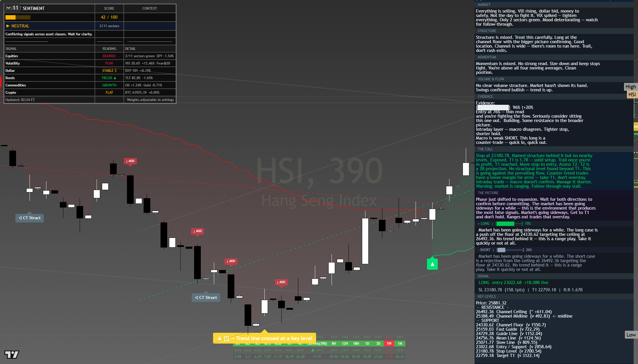Select the yellow trend line crossed alert label
The image size is (638, 364).
[x=264, y=338]
